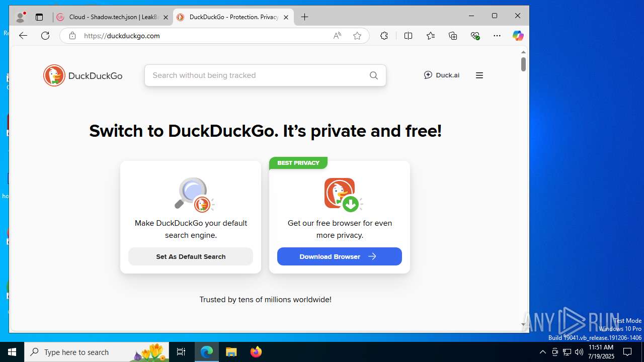Viewport: 644px width, 362px height.
Task: Toggle Split screen view
Action: pos(408,36)
